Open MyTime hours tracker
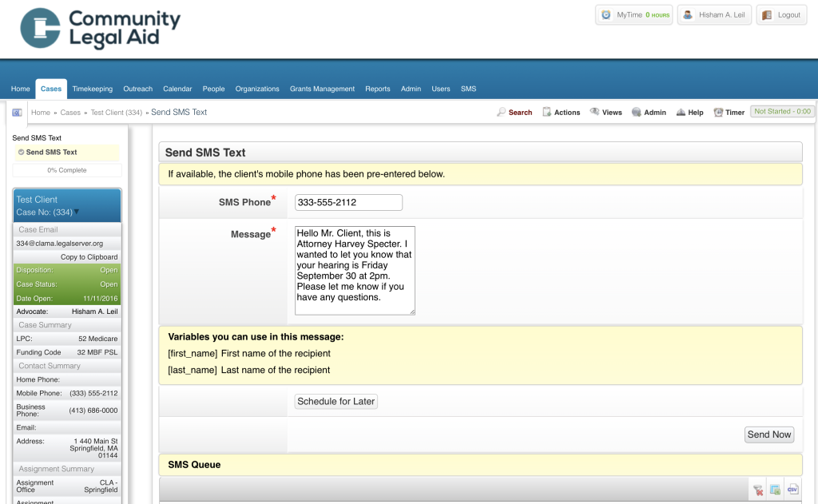Image resolution: width=818 pixels, height=504 pixels. tap(633, 14)
